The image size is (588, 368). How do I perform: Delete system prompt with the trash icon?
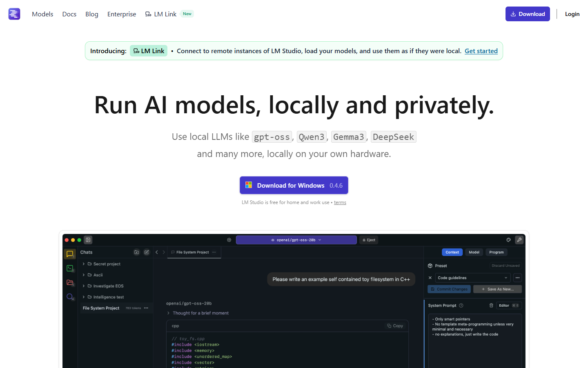click(491, 305)
